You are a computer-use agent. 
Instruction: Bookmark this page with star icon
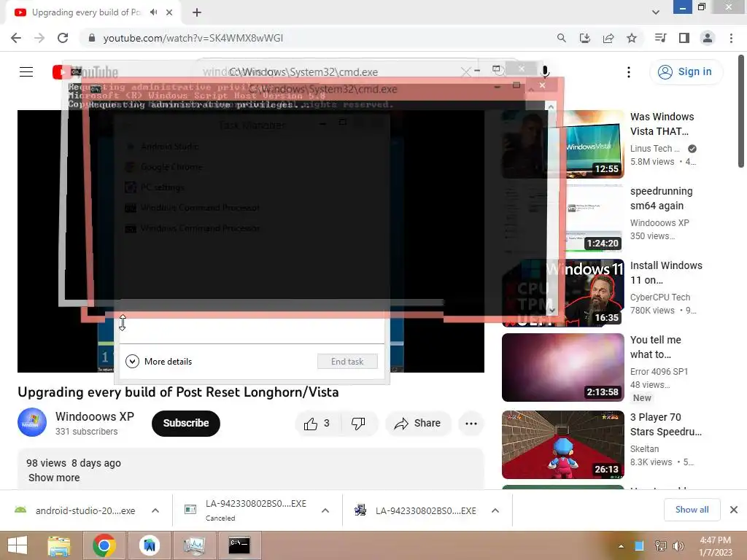tap(632, 38)
